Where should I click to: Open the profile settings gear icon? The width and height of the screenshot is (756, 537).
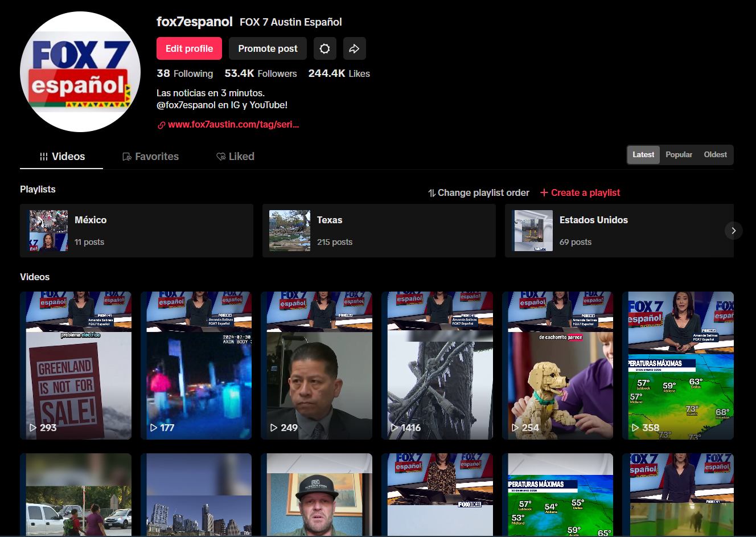pos(325,49)
